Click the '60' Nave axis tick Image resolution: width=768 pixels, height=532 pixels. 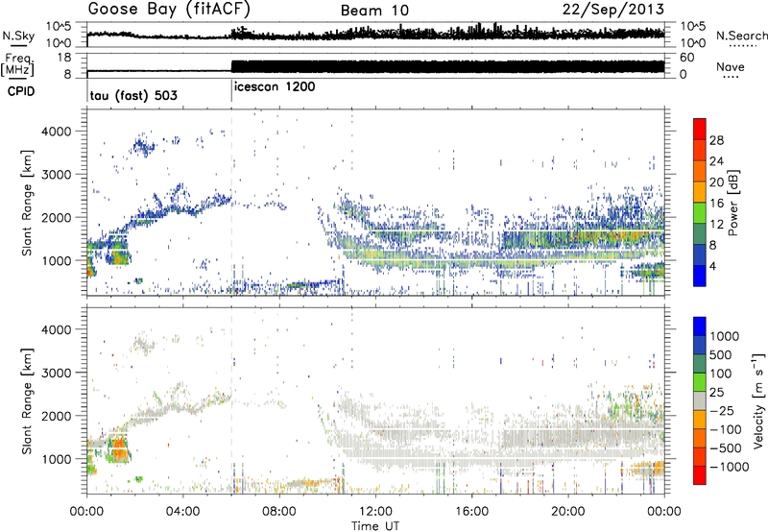687,58
